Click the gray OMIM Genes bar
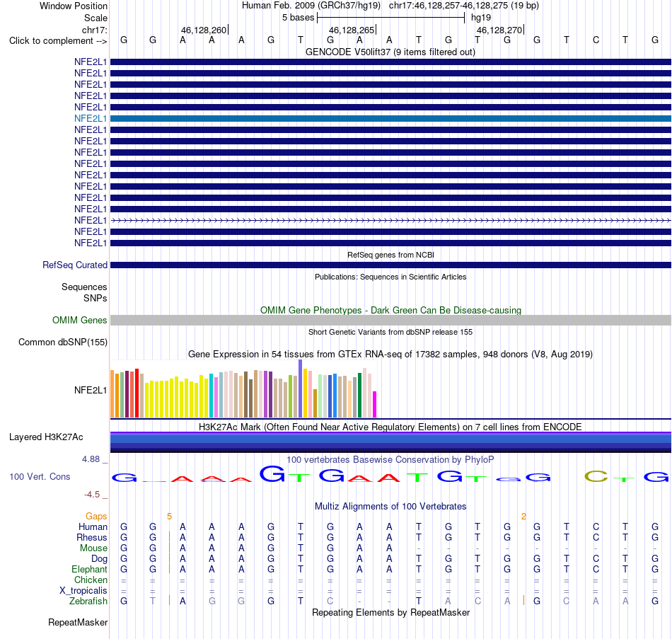 pos(391,320)
